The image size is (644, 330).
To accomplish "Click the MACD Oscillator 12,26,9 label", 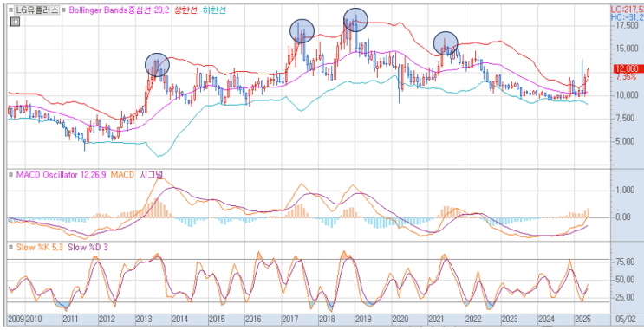I will pyautogui.click(x=61, y=175).
